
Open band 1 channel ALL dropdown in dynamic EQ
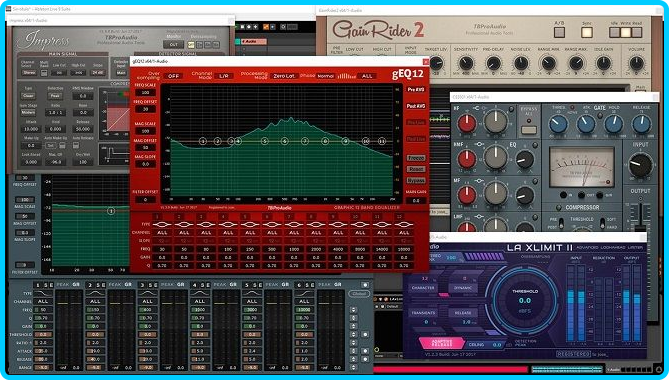pyautogui.click(x=43, y=301)
